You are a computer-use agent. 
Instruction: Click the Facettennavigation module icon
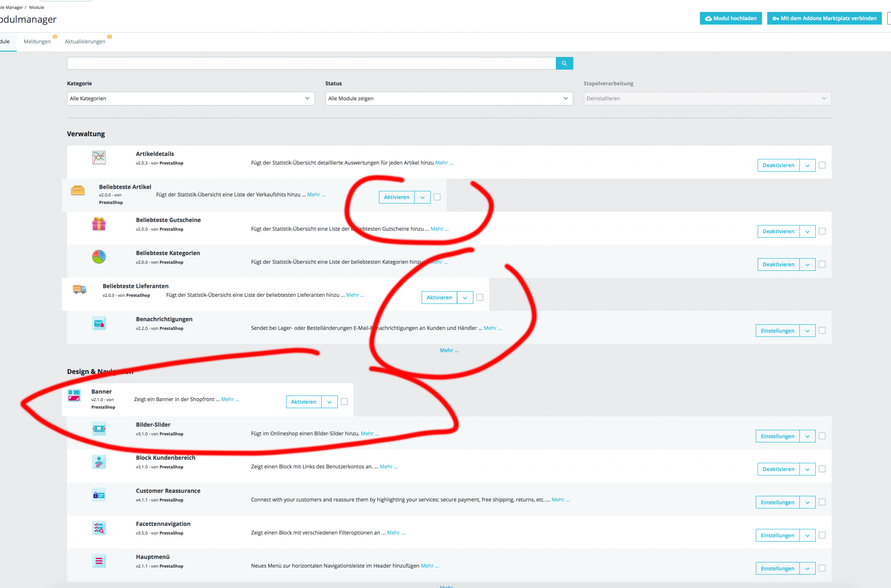click(x=99, y=528)
